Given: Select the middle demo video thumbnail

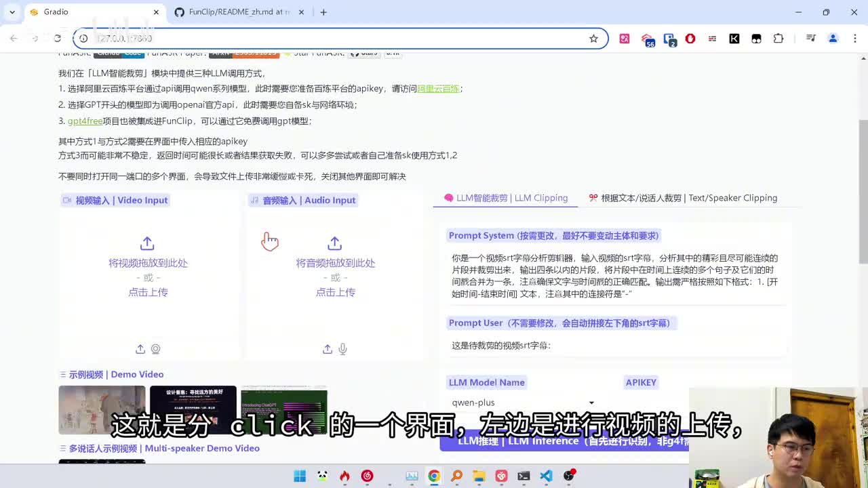Looking at the screenshot, I should [193, 409].
